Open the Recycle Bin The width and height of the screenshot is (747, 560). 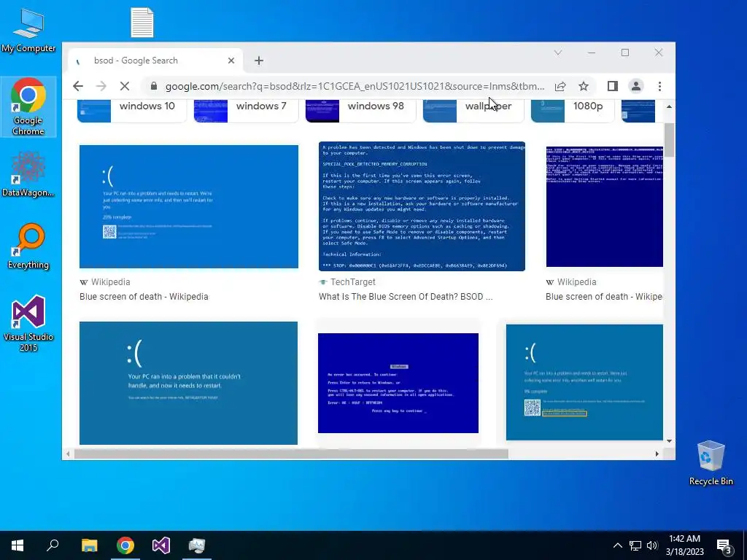pyautogui.click(x=711, y=463)
